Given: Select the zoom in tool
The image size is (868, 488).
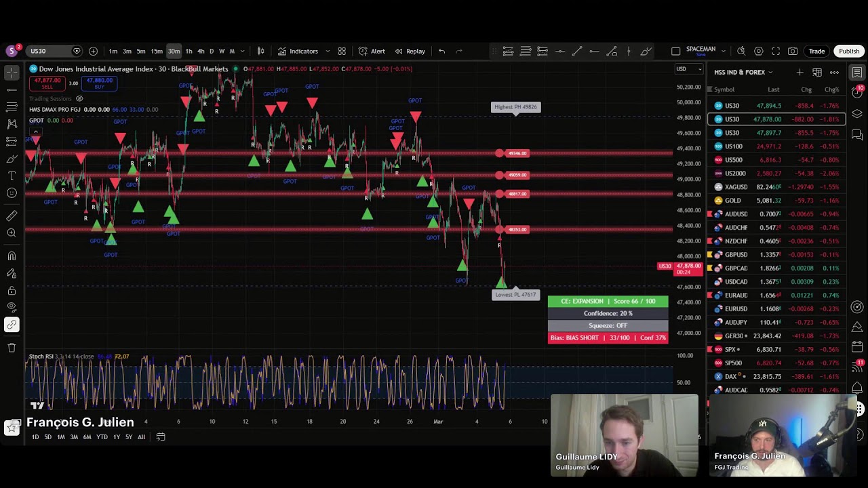Looking at the screenshot, I should (x=12, y=233).
